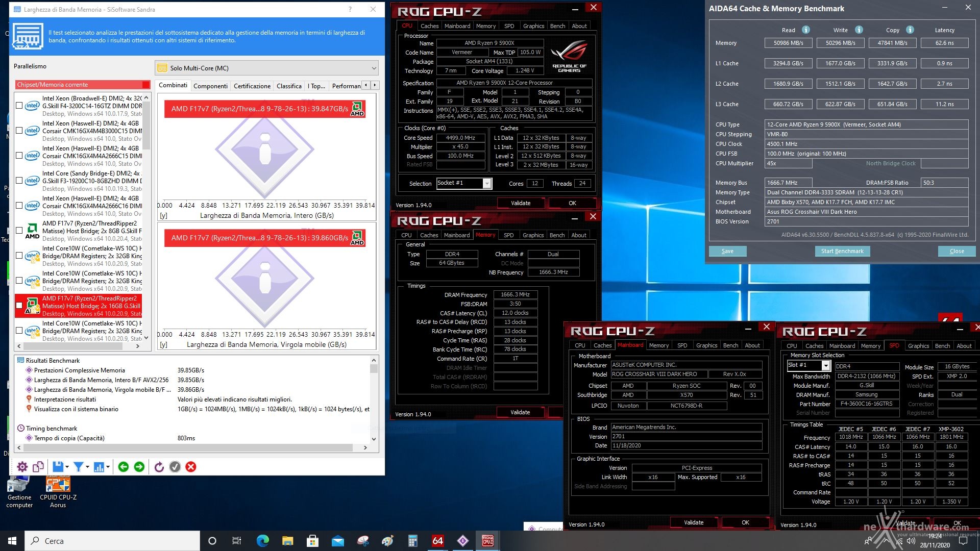980x551 pixels.
Task: Open Sandra options gear icon
Action: coord(22,467)
